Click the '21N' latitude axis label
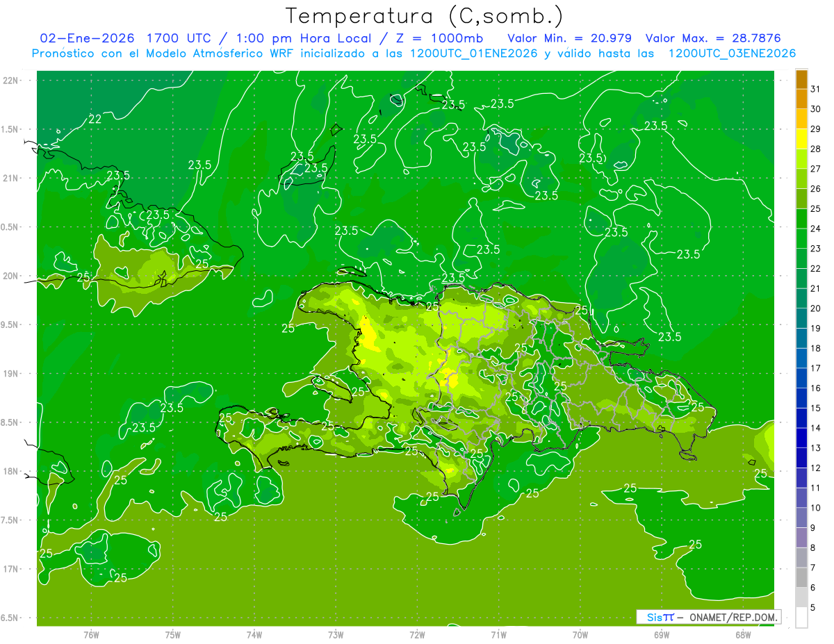This screenshot has width=834, height=644. point(10,179)
